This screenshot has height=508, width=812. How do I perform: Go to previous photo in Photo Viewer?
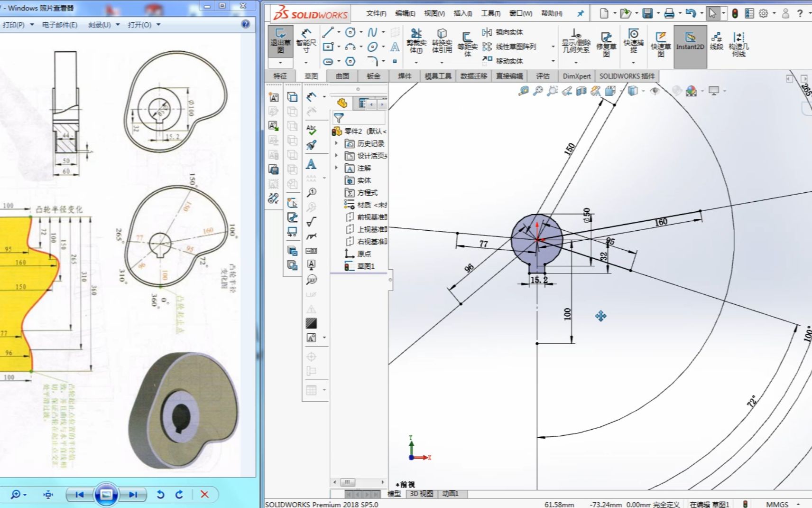click(79, 495)
